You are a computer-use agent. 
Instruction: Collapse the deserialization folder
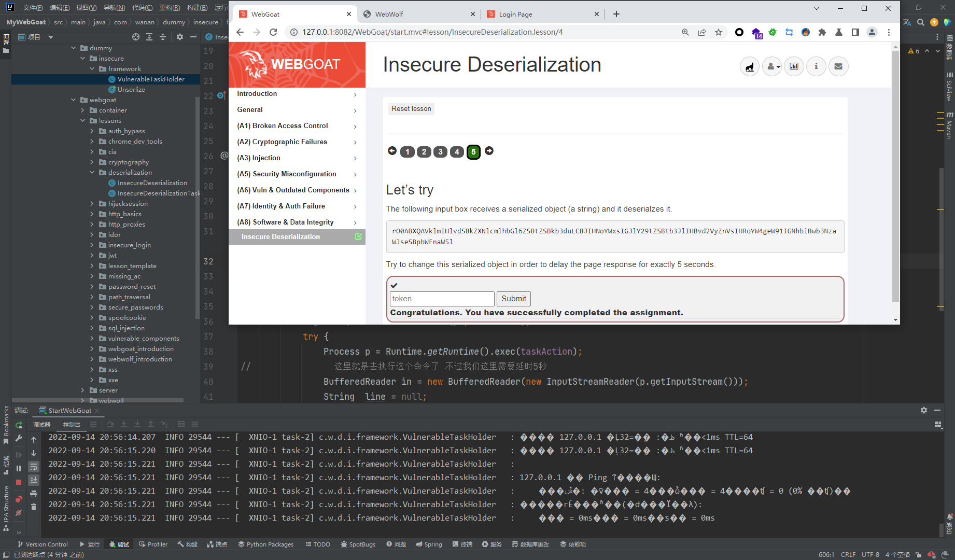(x=92, y=173)
